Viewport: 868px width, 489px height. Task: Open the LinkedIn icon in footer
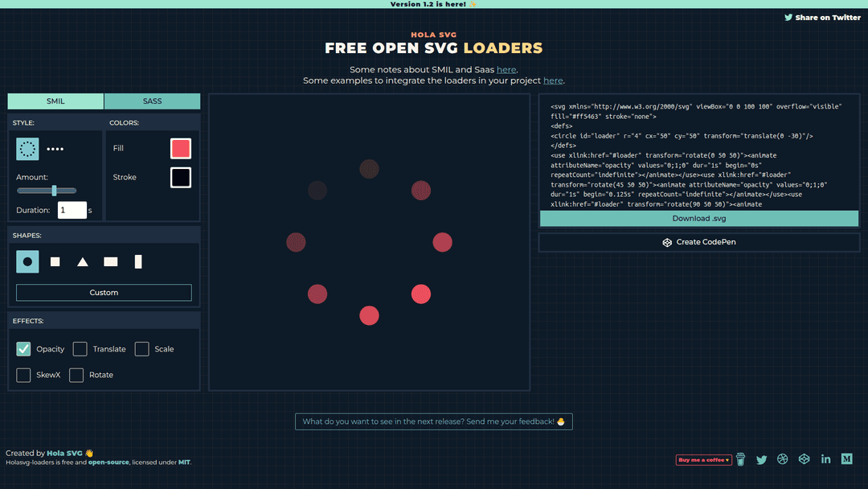(x=825, y=459)
